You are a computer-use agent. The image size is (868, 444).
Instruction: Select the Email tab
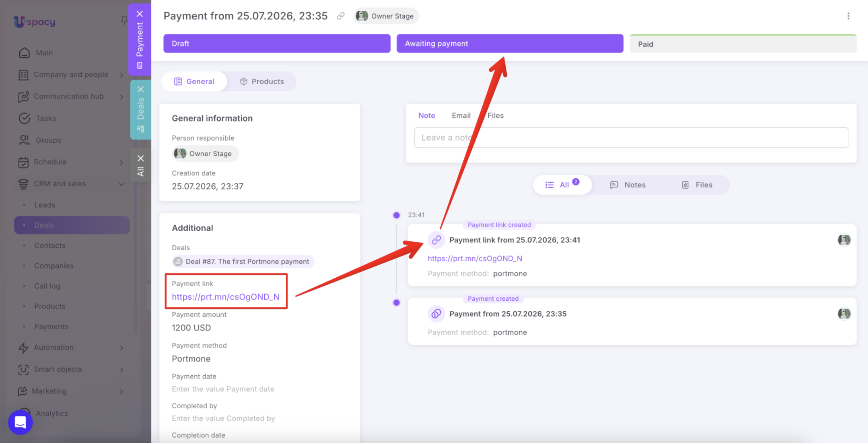coord(461,115)
